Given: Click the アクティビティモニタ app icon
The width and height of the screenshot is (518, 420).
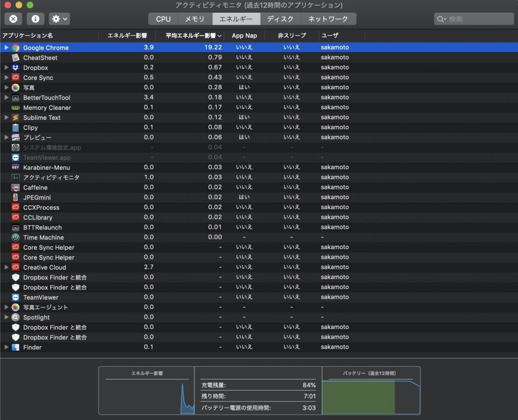Looking at the screenshot, I should 16,177.
